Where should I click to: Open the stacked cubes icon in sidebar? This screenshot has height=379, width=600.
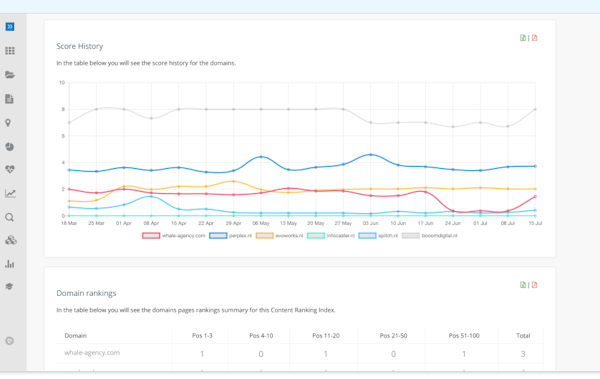tap(11, 240)
